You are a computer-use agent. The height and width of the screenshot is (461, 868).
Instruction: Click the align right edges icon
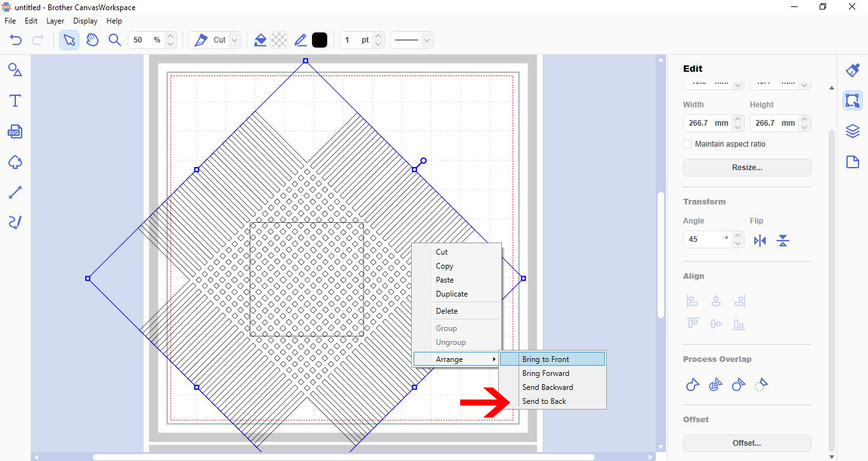[x=739, y=301]
